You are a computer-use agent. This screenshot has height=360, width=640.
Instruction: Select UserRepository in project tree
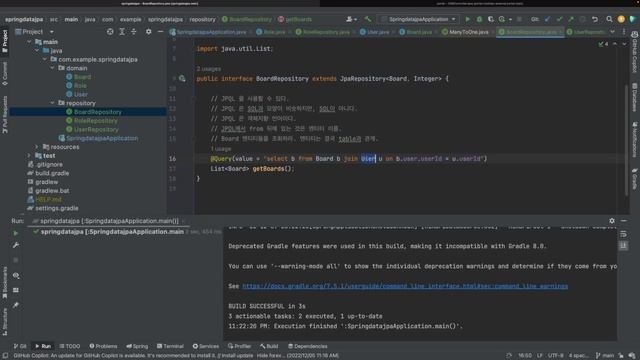click(96, 129)
